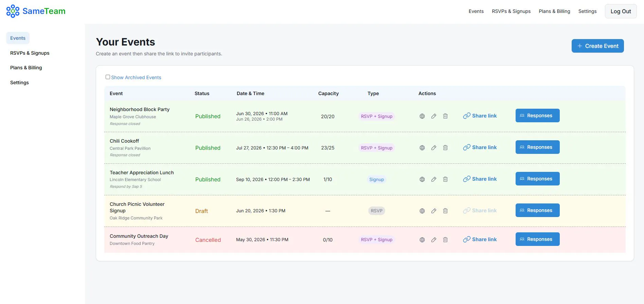Viewport: 644px width, 304px height.
Task: Click the 23/25 capacity value
Action: pos(328,148)
